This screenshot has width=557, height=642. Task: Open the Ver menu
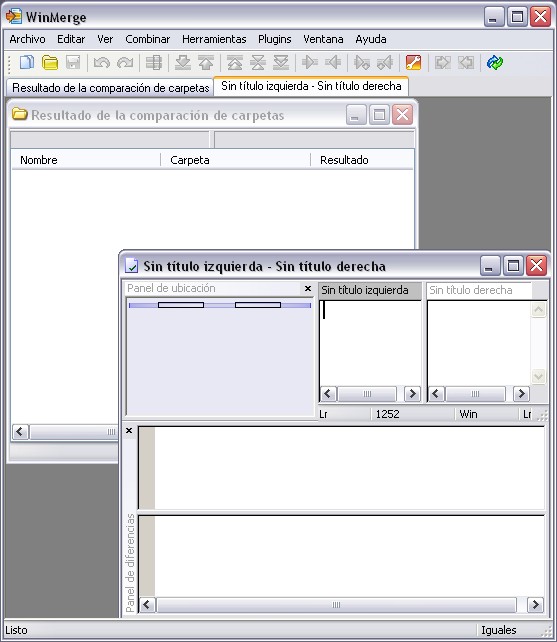click(x=105, y=39)
